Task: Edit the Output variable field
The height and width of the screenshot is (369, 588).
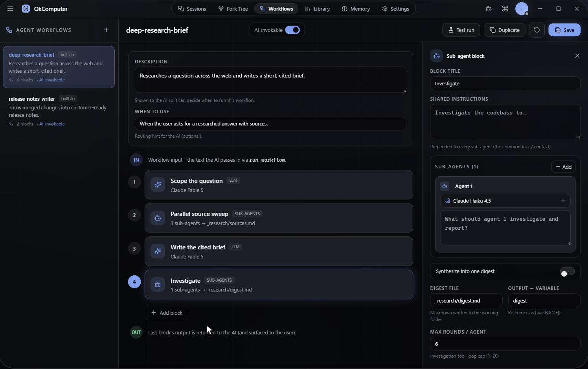Action: tap(544, 301)
